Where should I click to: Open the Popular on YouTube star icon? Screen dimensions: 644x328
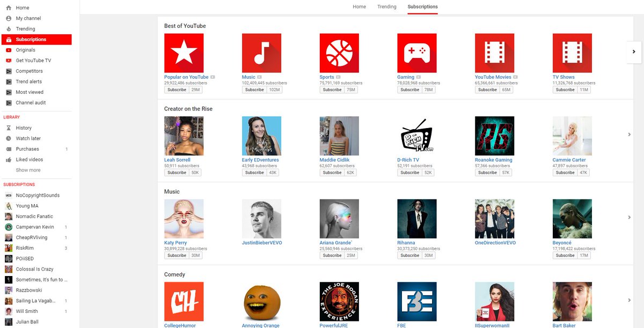pos(184,53)
